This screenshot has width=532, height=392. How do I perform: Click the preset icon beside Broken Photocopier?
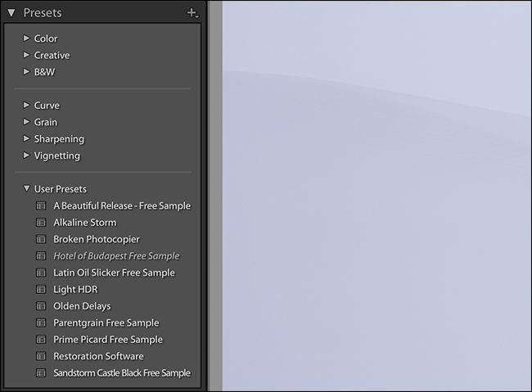tap(41, 239)
